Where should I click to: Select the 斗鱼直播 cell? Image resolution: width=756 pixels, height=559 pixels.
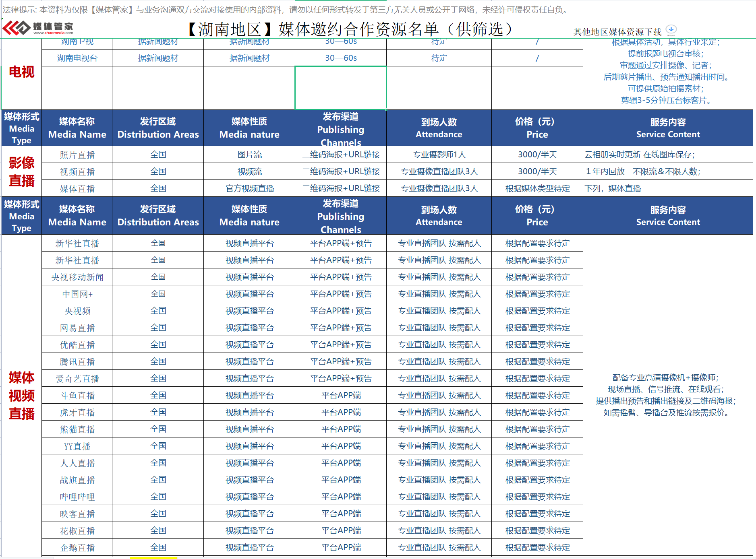click(x=77, y=396)
